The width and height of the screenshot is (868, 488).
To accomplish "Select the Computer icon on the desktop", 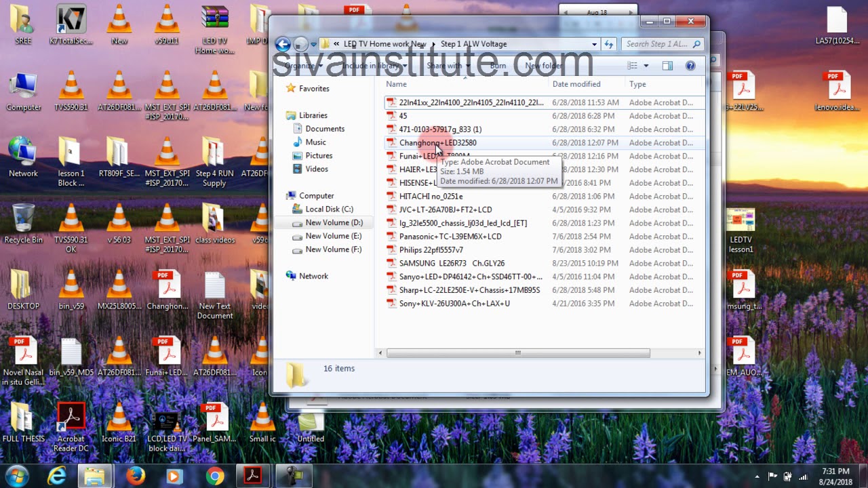I will pyautogui.click(x=23, y=91).
